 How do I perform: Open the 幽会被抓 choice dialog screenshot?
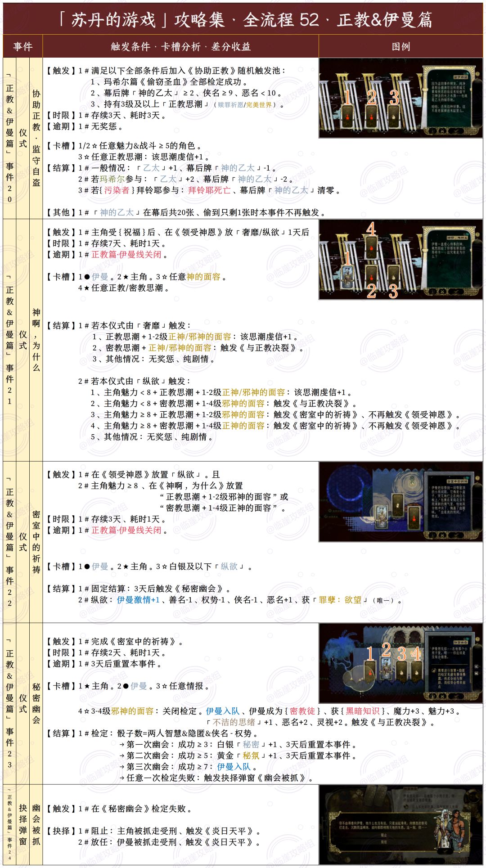pyautogui.click(x=401, y=825)
